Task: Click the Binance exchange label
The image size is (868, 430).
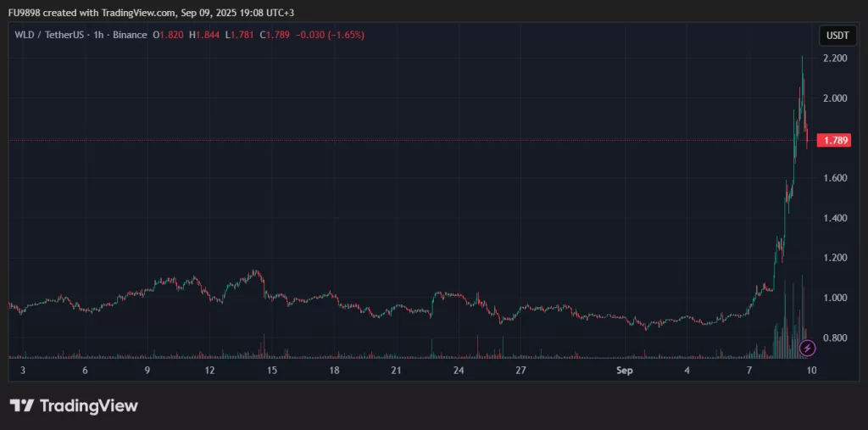Action: pos(127,35)
